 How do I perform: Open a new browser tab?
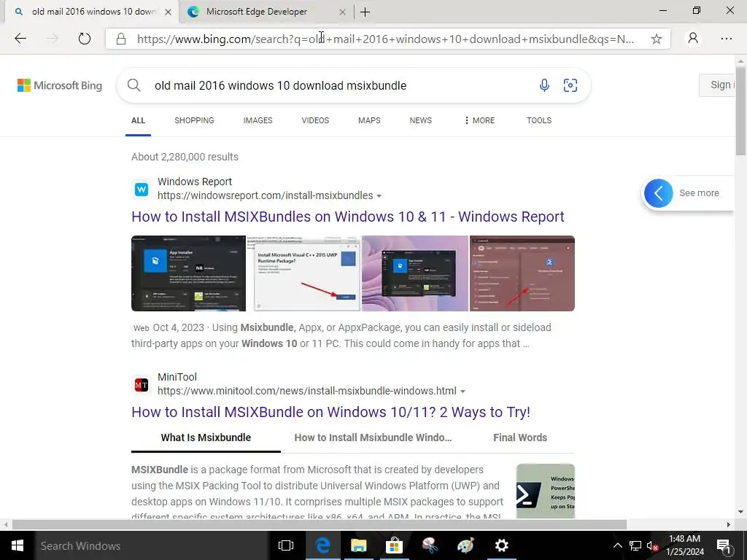(365, 12)
